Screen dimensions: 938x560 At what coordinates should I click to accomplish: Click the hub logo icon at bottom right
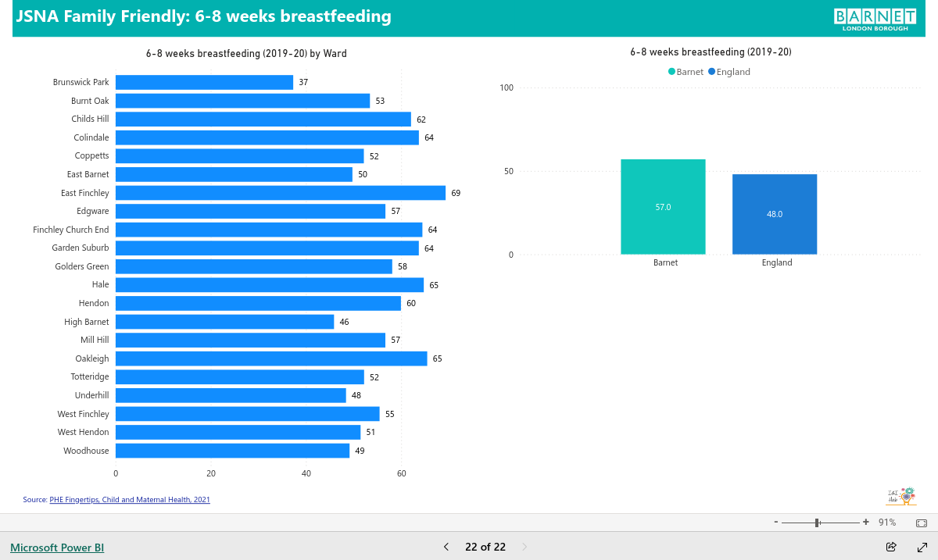(900, 495)
